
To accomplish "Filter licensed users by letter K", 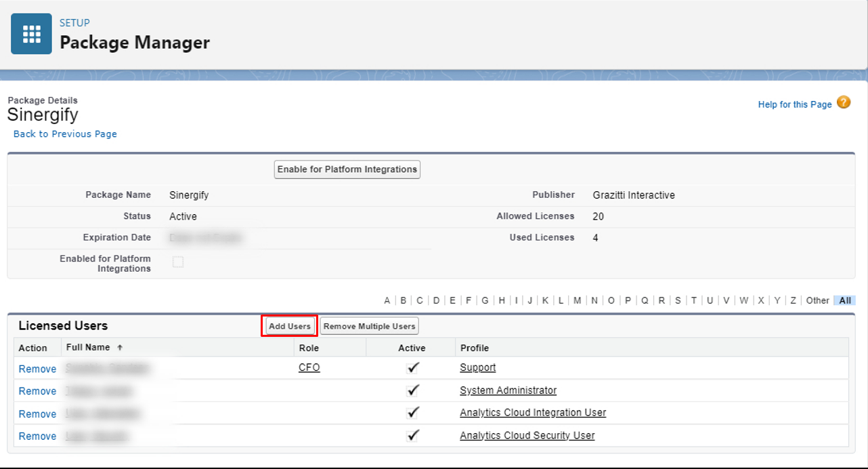I will 545,300.
